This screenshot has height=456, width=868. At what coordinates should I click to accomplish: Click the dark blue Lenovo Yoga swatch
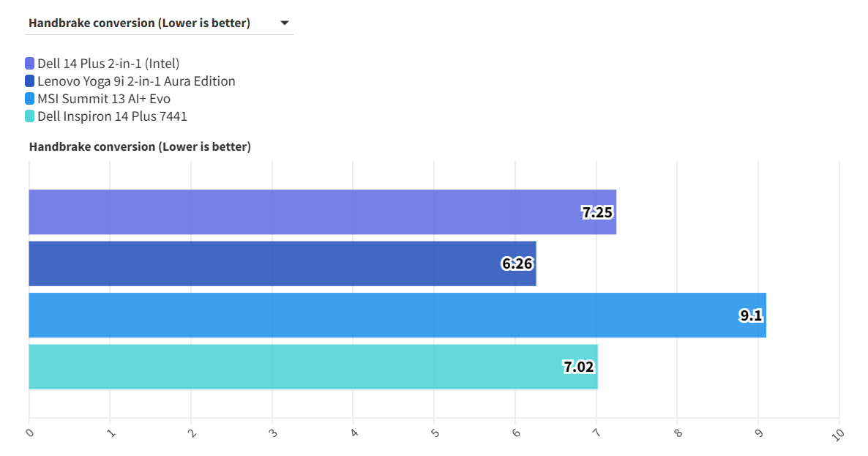30,81
